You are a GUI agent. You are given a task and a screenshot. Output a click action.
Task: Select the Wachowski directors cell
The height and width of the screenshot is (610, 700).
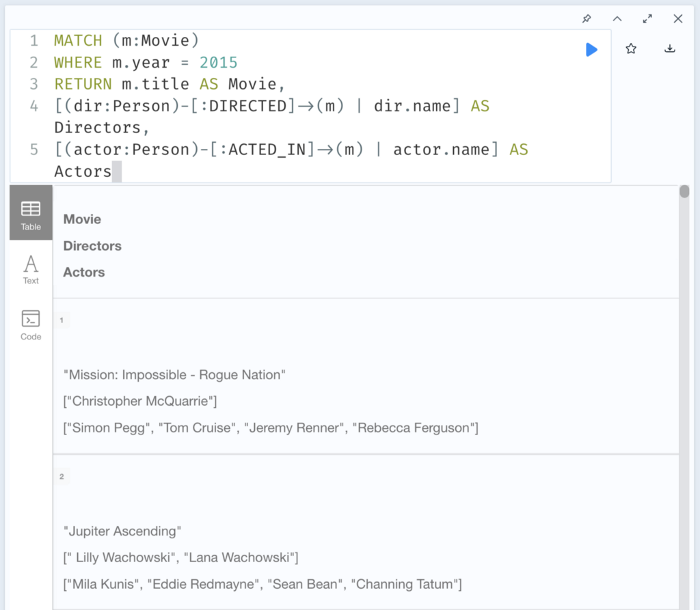180,557
